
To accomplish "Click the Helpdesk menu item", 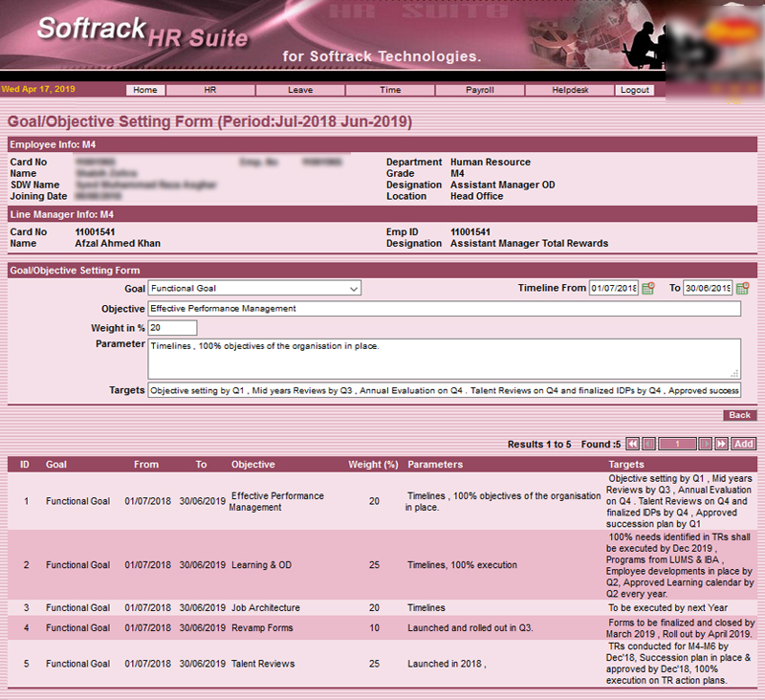I will click(570, 90).
